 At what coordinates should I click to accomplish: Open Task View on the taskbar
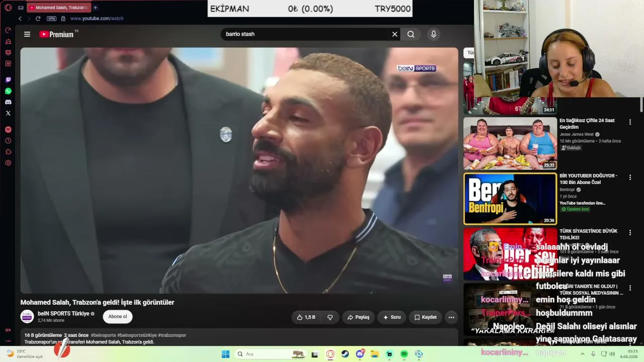point(315,354)
